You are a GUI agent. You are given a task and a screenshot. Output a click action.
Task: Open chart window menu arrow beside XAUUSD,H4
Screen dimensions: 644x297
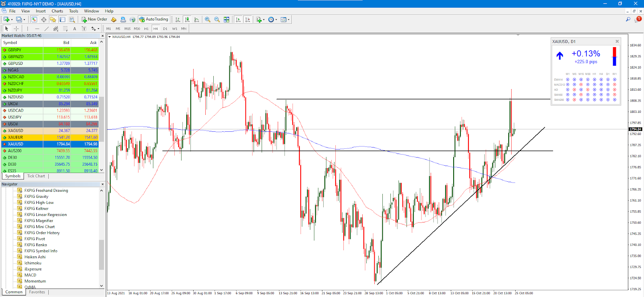[x=109, y=37]
